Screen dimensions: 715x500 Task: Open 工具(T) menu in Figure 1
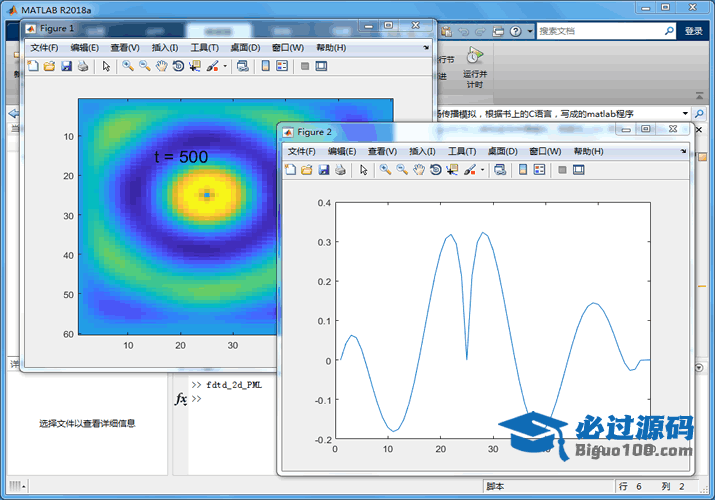[205, 47]
